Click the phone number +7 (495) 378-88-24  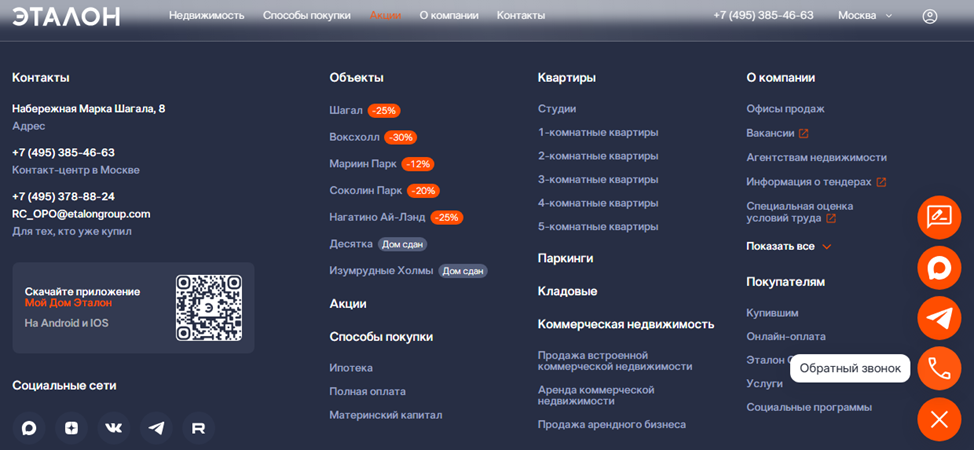pyautogui.click(x=63, y=196)
